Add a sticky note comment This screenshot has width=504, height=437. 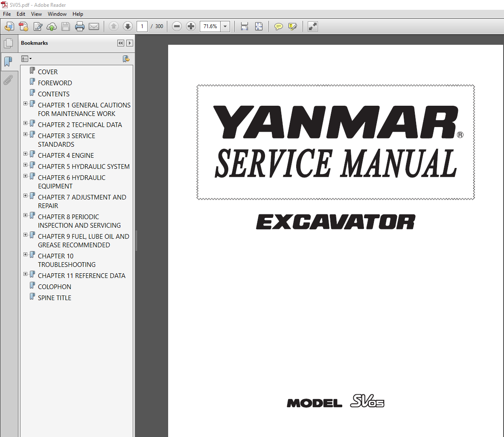coord(278,26)
